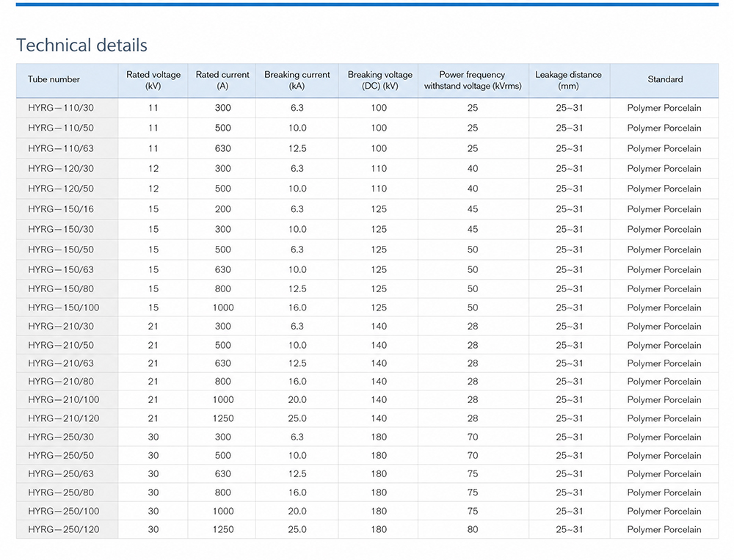
Task: Click the "Rated current (A)" column header
Action: 222,80
